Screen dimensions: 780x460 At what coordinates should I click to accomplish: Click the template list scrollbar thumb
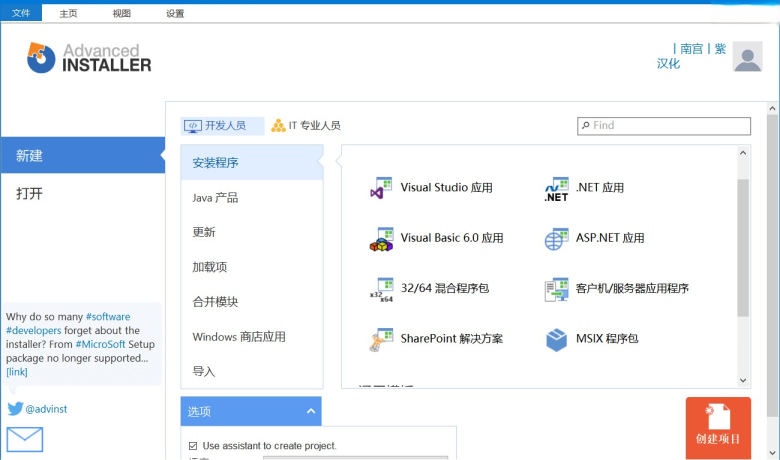click(743, 248)
